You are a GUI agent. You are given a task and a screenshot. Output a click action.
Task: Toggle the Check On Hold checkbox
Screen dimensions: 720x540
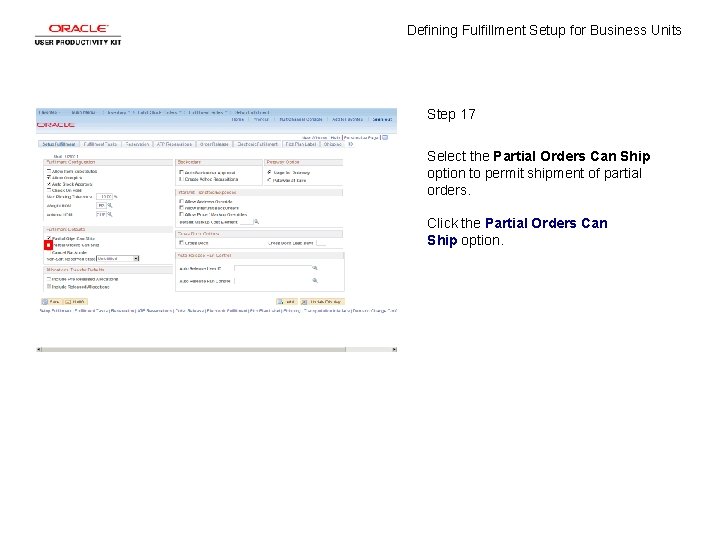49,190
